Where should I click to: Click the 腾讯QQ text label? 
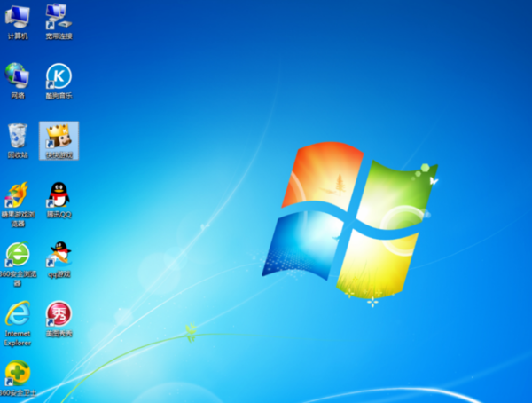click(x=59, y=214)
